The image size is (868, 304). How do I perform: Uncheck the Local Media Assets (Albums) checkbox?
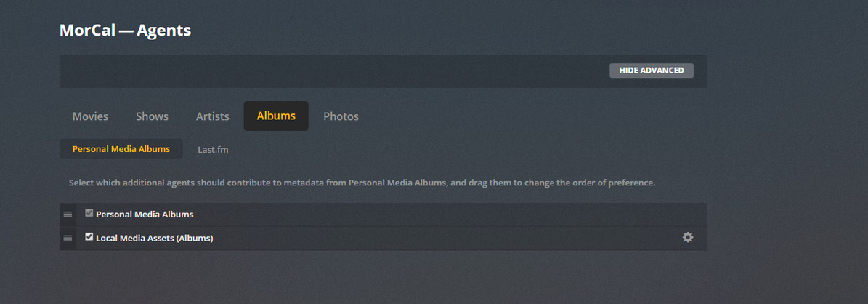pyautogui.click(x=89, y=237)
